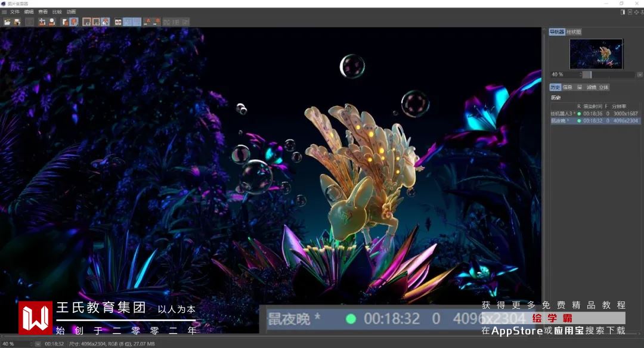Click the R column header in history
The width and height of the screenshot is (644, 348).
(x=579, y=106)
